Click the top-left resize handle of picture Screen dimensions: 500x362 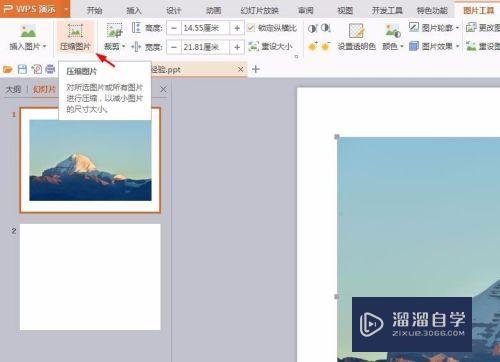tap(337, 137)
